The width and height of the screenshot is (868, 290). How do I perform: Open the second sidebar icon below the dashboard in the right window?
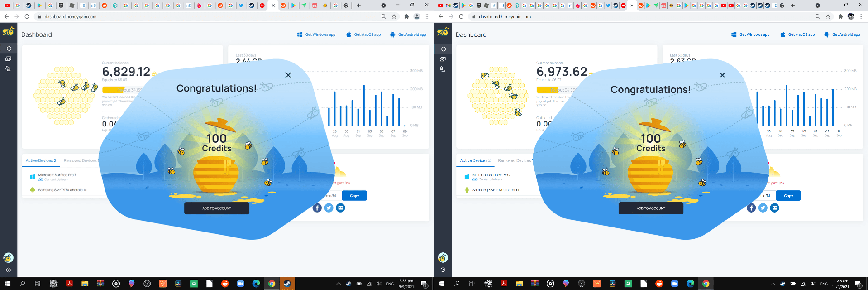tap(443, 59)
